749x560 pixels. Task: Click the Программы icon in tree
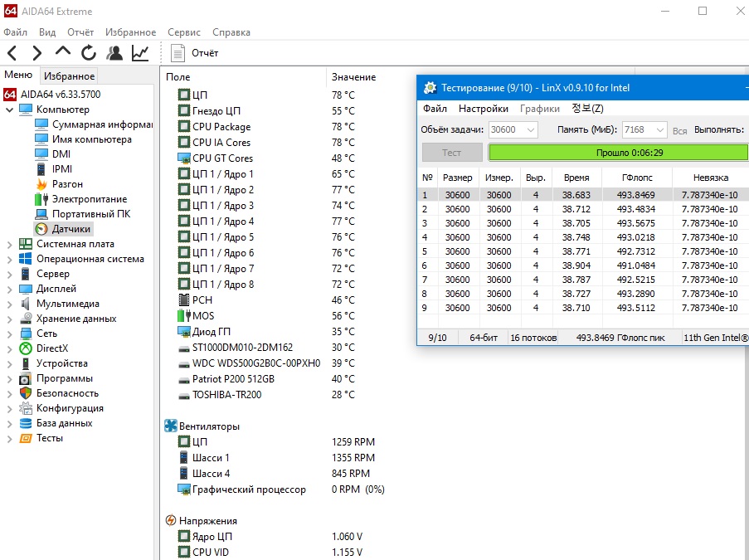pyautogui.click(x=26, y=378)
